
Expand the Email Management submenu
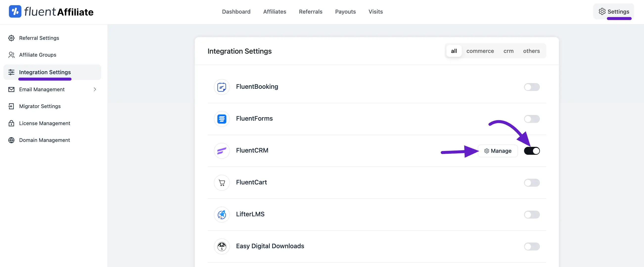pyautogui.click(x=94, y=89)
